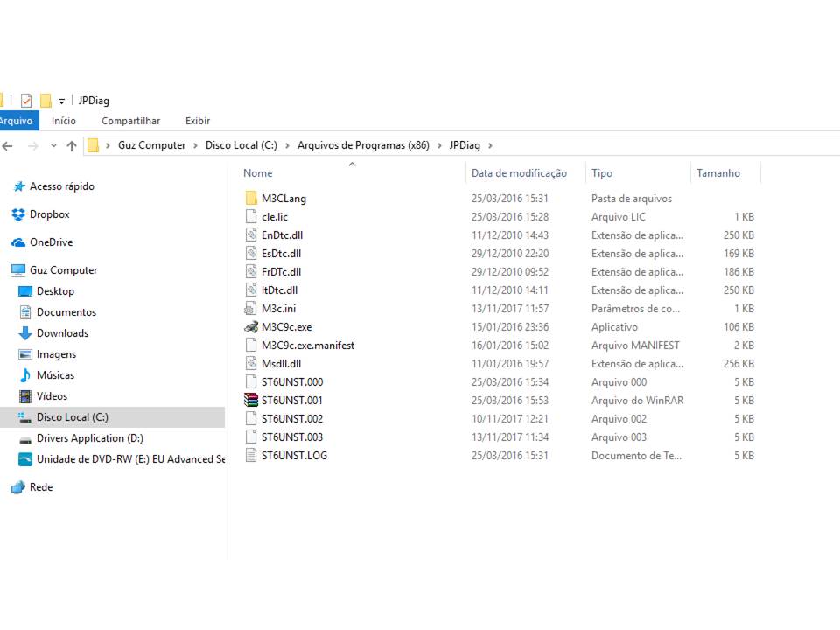Click the Downloads arrow icon
This screenshot has height=630, width=840.
25,333
